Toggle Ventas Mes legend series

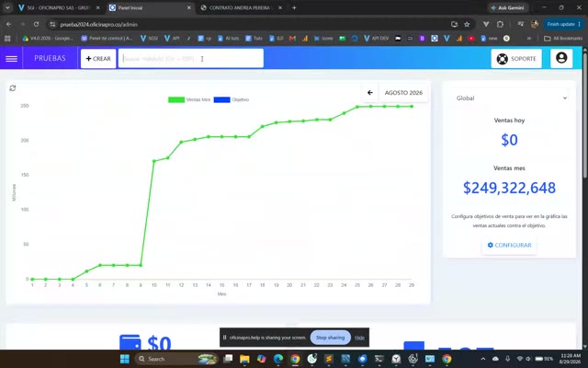[x=189, y=99]
